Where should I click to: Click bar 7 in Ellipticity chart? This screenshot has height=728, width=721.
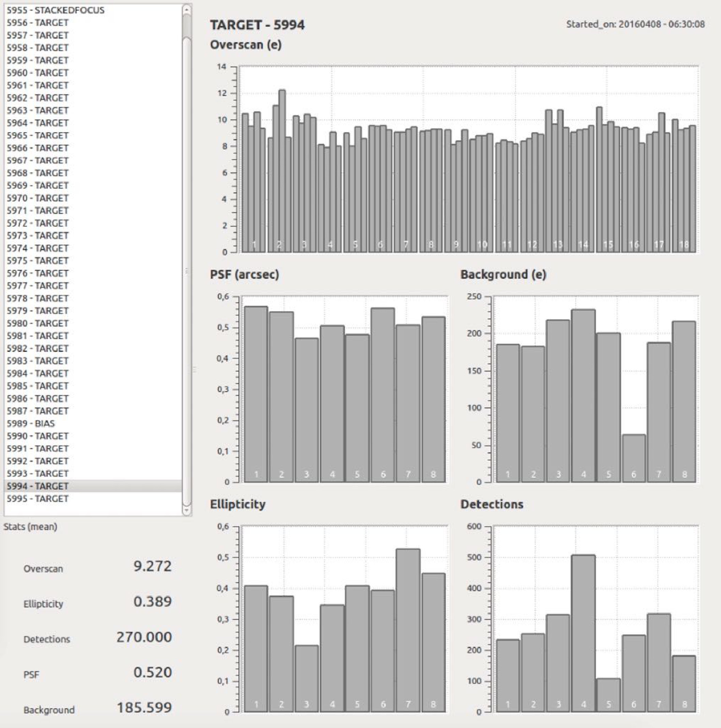coord(408,631)
